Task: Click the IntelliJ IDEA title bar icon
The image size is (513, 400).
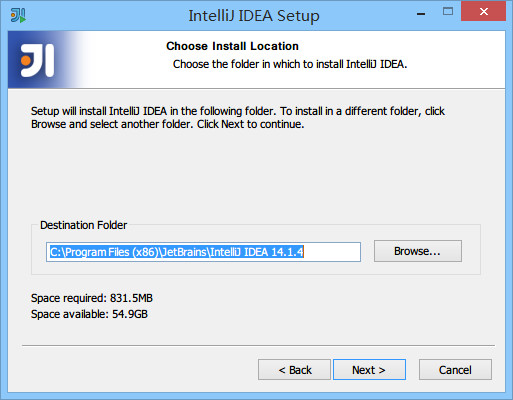Action: click(x=18, y=15)
